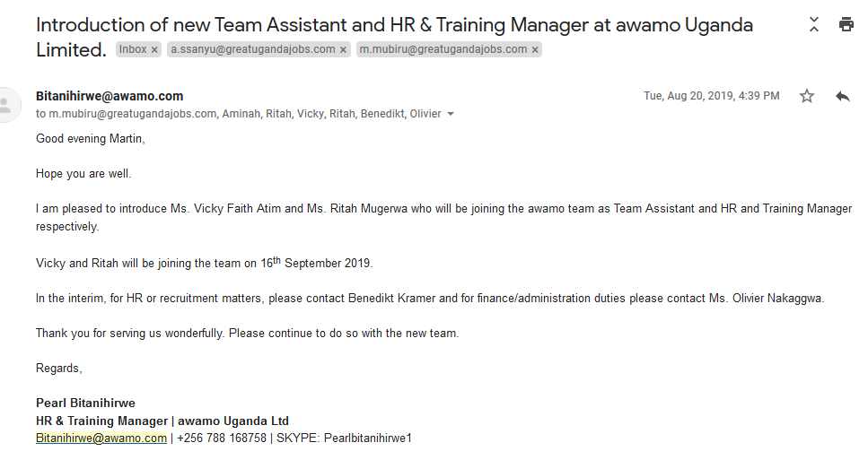868x460 pixels.
Task: Expand recipient details dropdown arrow
Action: pyautogui.click(x=451, y=114)
